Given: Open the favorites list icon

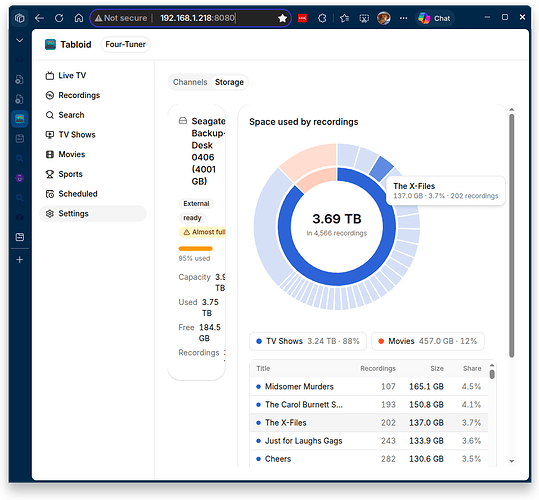Looking at the screenshot, I should 344,18.
